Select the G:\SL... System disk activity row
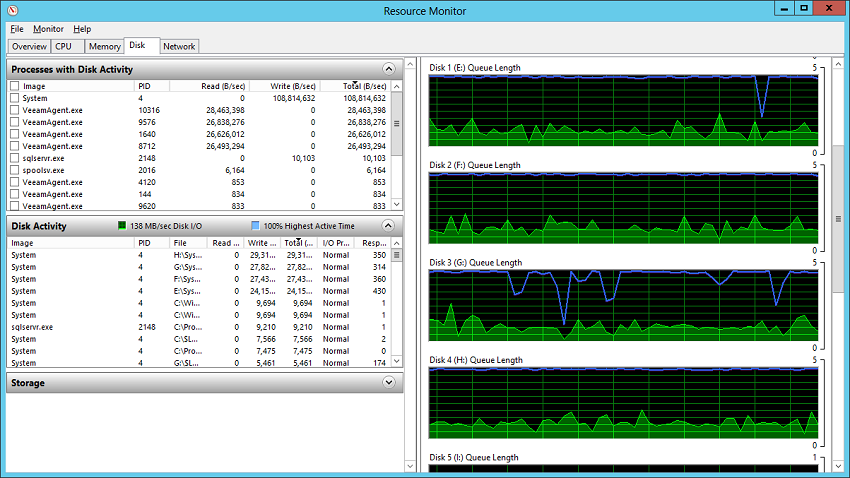The width and height of the screenshot is (850, 478). click(199, 363)
